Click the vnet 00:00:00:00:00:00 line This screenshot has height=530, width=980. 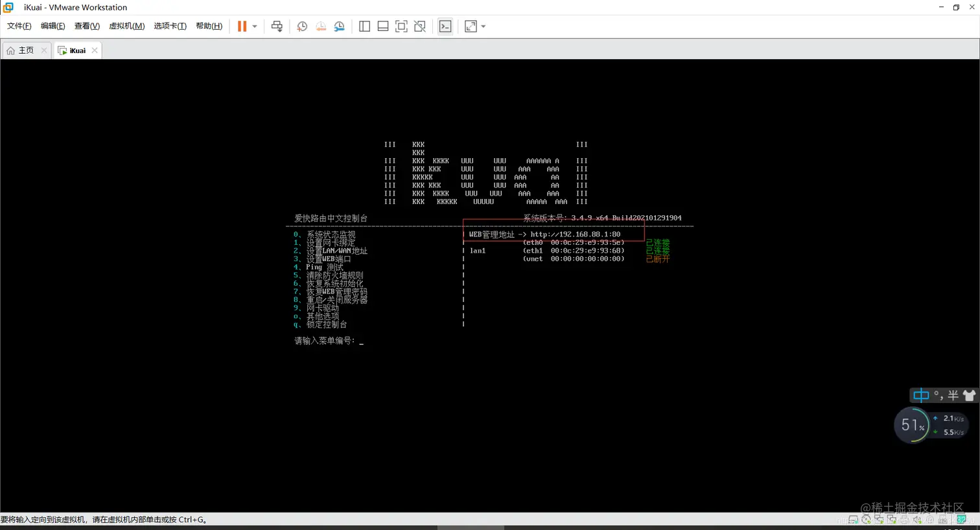pyautogui.click(x=574, y=259)
